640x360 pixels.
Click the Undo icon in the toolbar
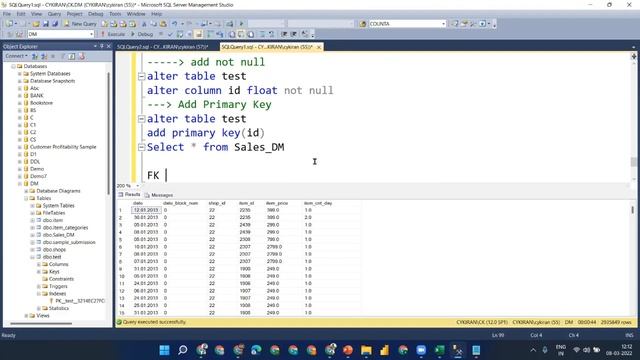click(175, 24)
